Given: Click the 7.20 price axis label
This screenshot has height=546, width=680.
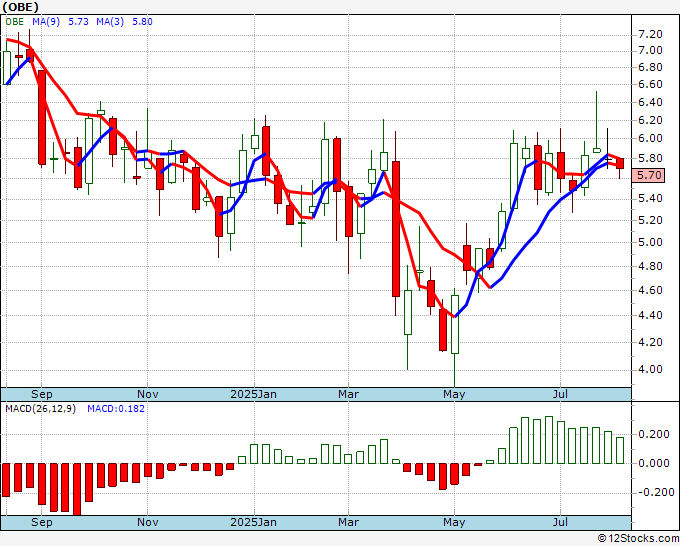Looking at the screenshot, I should tap(650, 35).
